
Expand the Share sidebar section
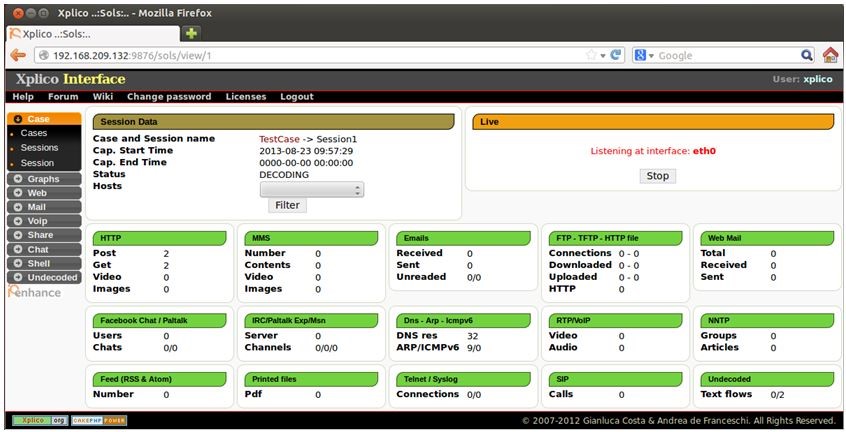44,235
